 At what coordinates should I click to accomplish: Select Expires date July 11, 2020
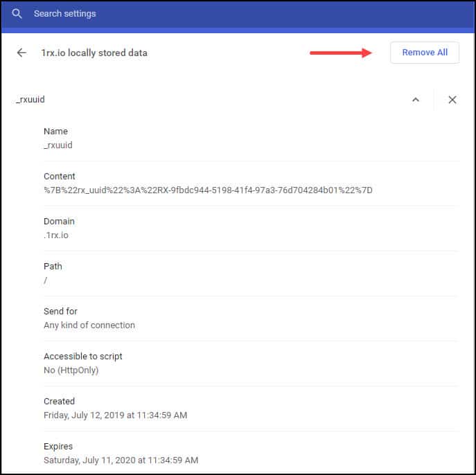pyautogui.click(x=121, y=460)
